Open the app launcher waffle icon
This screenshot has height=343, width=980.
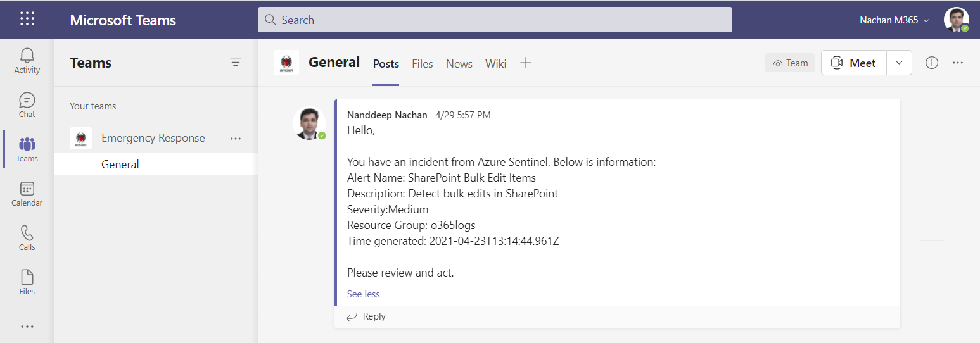coord(27,19)
